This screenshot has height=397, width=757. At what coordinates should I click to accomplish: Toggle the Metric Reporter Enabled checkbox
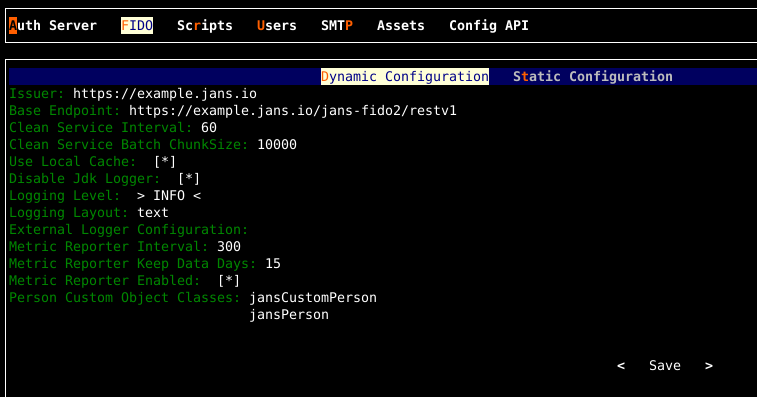click(229, 281)
